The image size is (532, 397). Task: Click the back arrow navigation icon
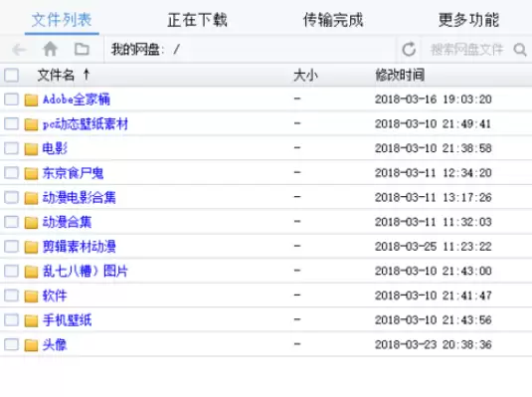coord(19,50)
